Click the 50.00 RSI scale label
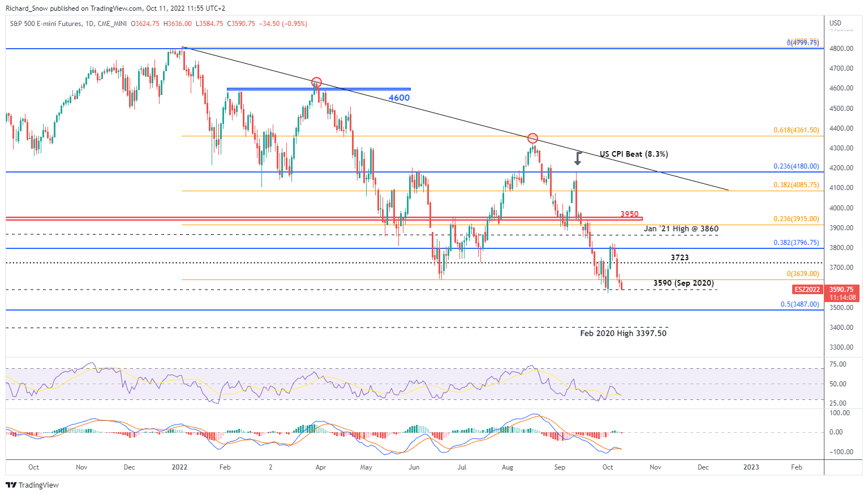This screenshot has height=495, width=868. tap(839, 384)
